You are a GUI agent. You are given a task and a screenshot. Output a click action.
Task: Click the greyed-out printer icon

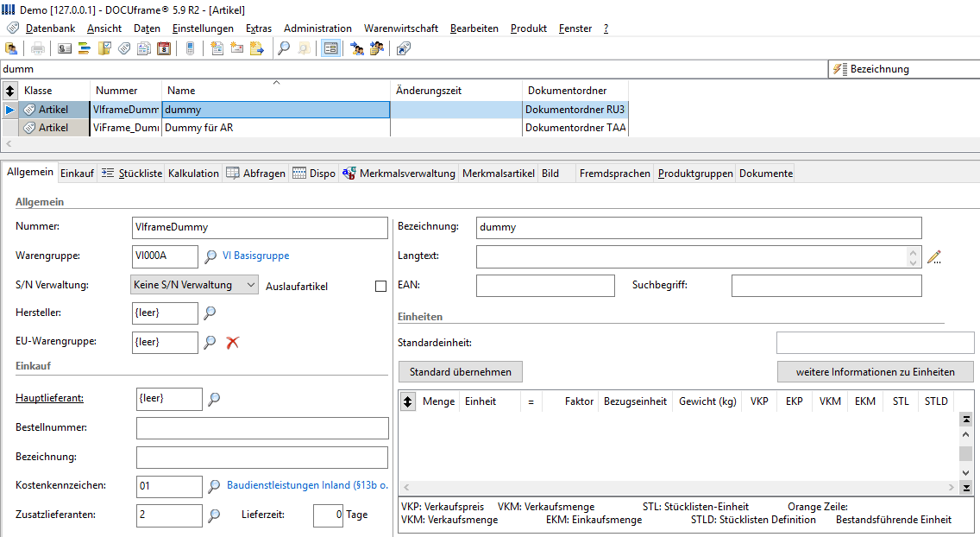pos(37,48)
